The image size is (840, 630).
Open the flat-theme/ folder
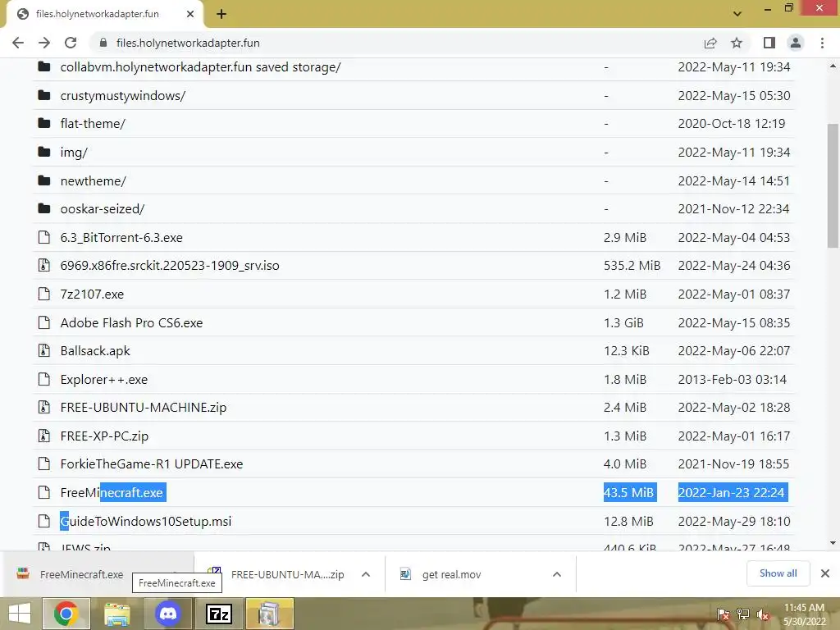point(93,124)
